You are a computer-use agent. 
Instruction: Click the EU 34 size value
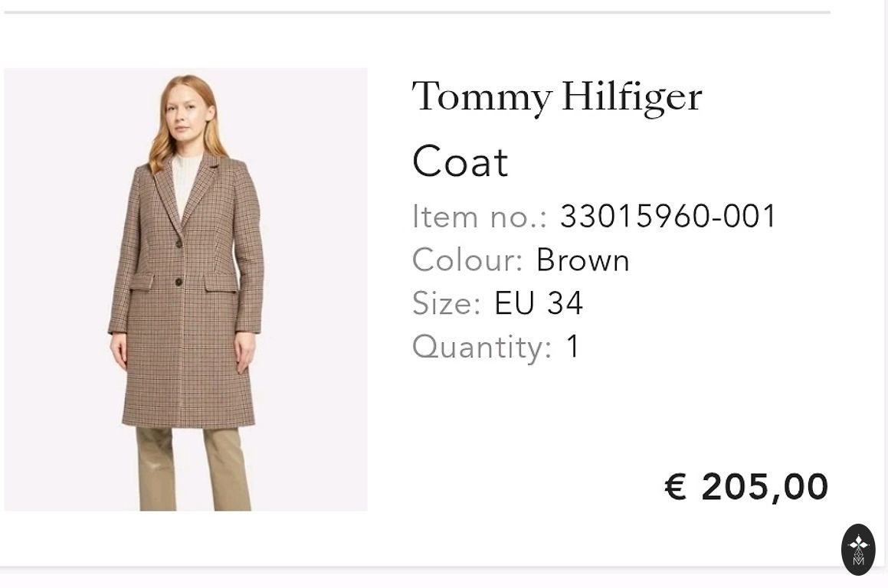pos(539,303)
